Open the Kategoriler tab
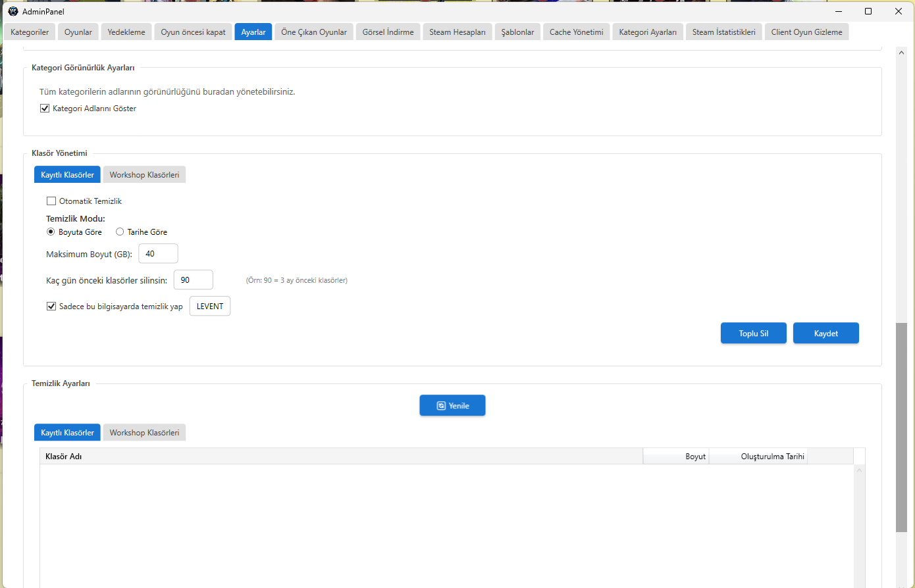This screenshot has height=588, width=915. point(30,32)
